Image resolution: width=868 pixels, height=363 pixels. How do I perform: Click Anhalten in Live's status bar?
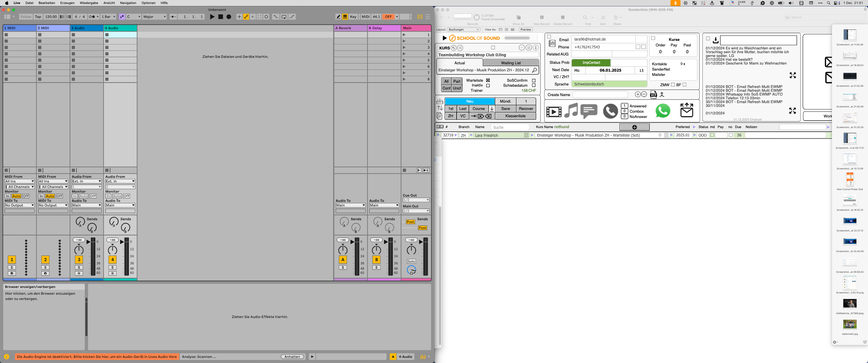(x=292, y=357)
